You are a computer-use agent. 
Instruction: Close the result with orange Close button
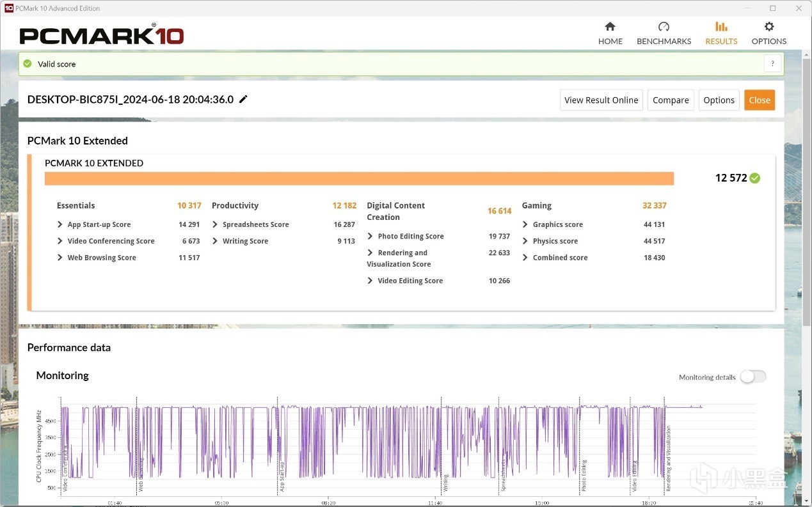point(760,100)
